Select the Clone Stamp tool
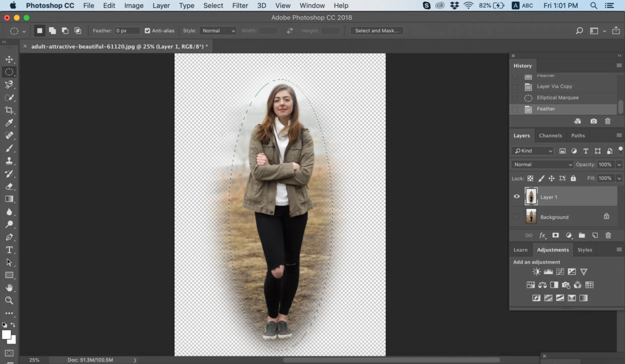Viewport: 625px width, 364px height. tap(9, 161)
